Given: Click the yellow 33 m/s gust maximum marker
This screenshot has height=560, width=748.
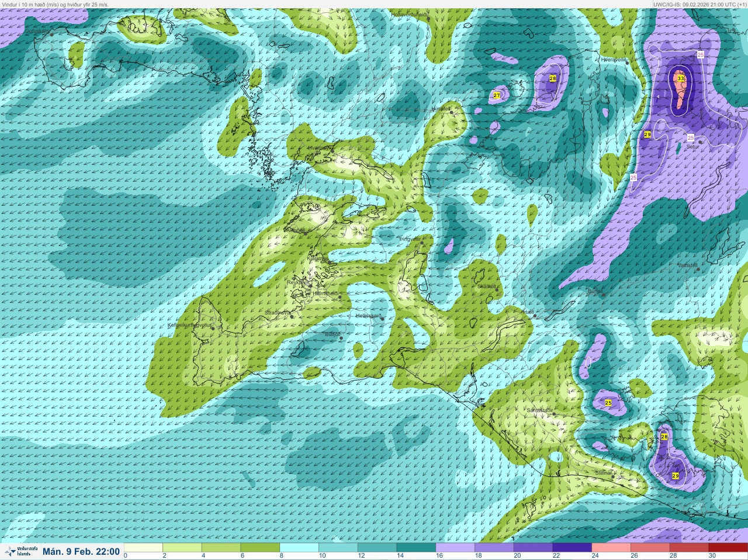Looking at the screenshot, I should coord(681,78).
